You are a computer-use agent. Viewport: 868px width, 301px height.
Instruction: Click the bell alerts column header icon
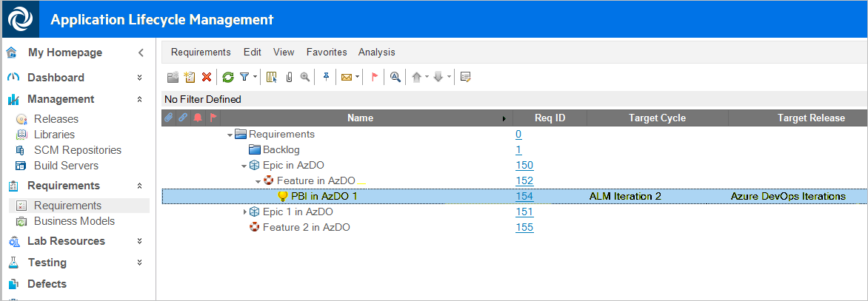pyautogui.click(x=198, y=118)
